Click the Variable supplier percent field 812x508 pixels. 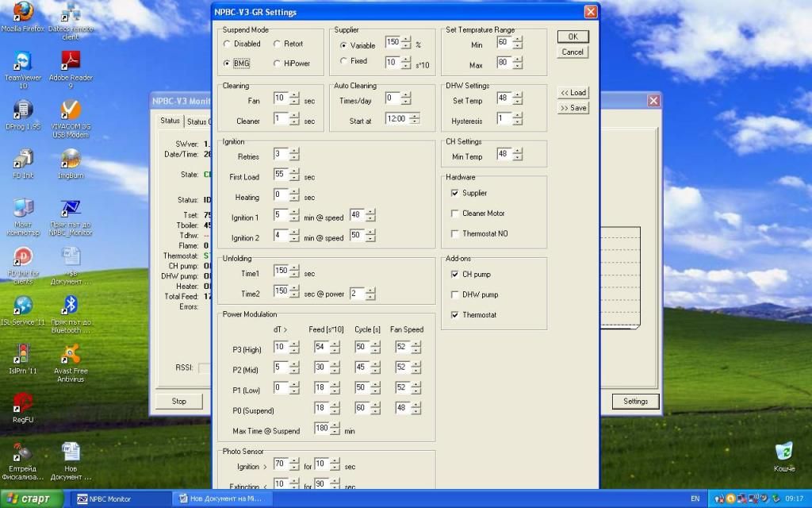393,43
